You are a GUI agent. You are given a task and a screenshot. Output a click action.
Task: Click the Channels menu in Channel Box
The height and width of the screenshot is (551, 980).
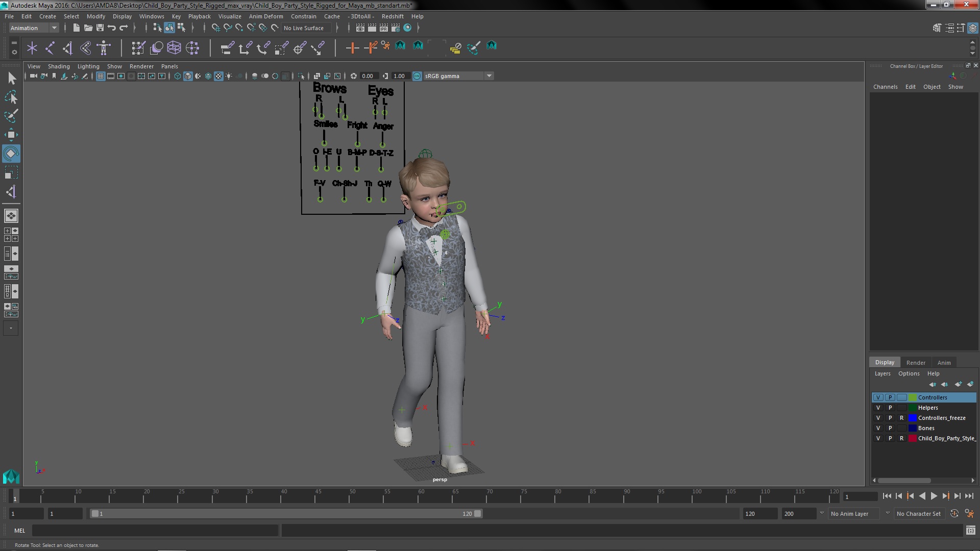pos(885,87)
